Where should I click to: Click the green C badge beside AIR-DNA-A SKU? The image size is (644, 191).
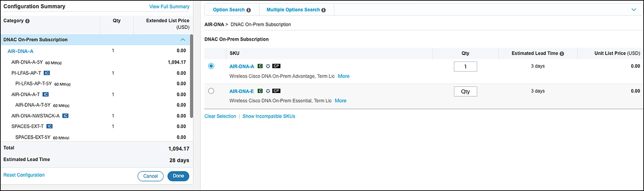point(260,66)
